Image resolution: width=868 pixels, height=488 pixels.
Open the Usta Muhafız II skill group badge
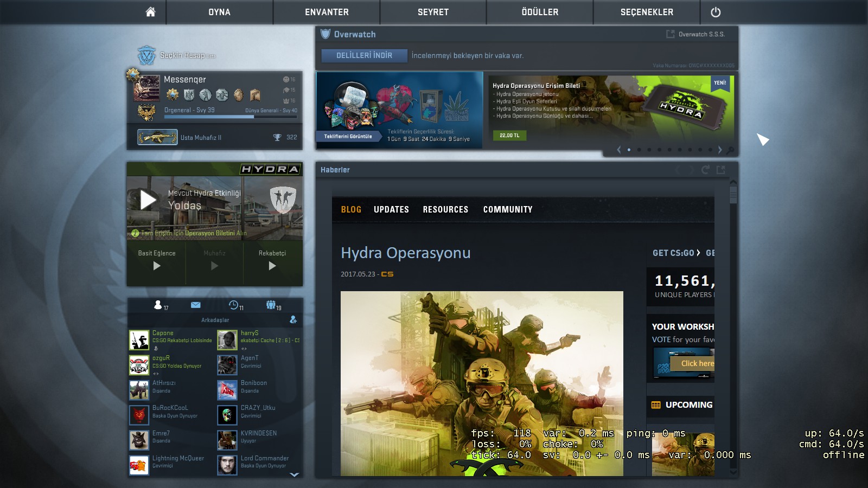[157, 137]
